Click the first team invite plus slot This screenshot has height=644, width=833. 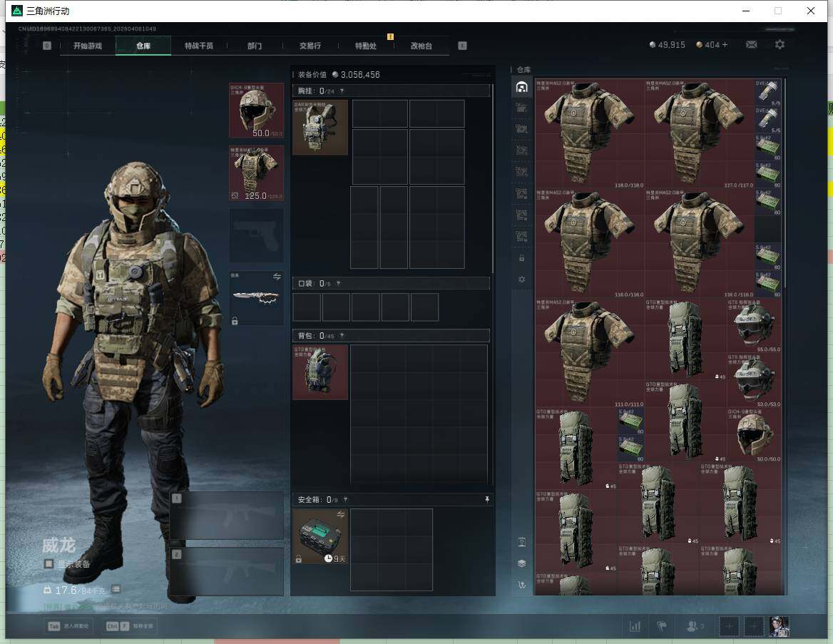[x=729, y=626]
